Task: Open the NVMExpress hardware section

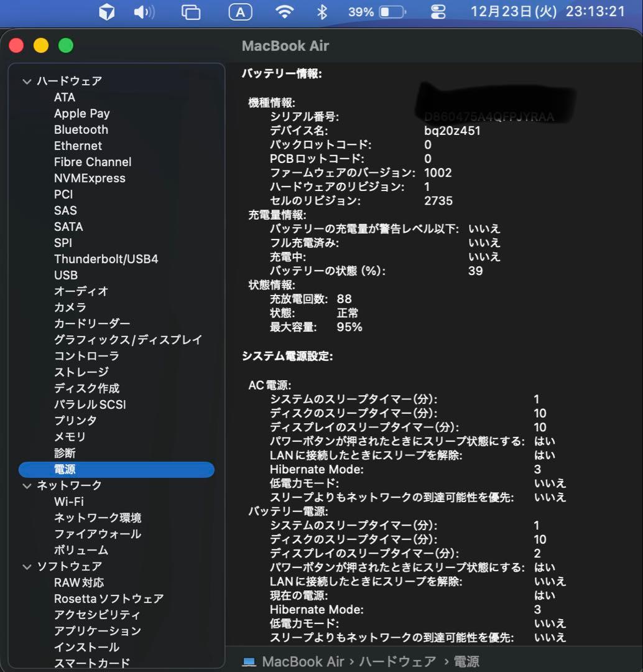Action: click(90, 178)
